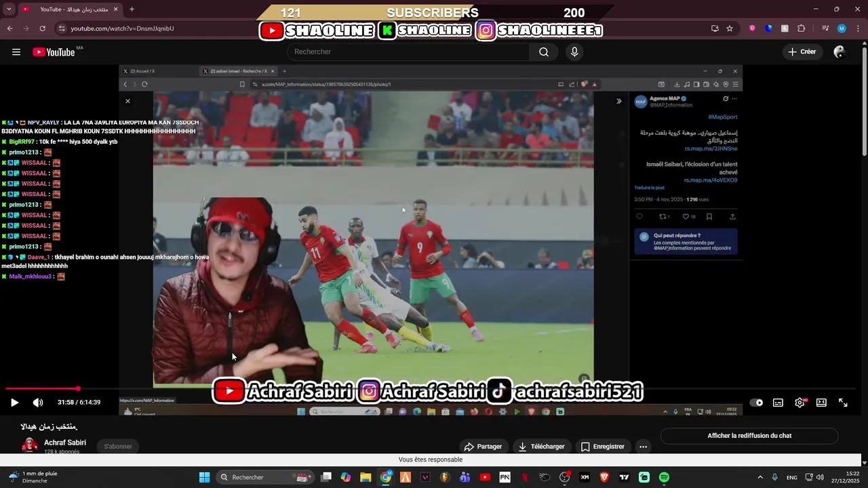Open the Chrome extensions puzzle menu

(x=802, y=28)
